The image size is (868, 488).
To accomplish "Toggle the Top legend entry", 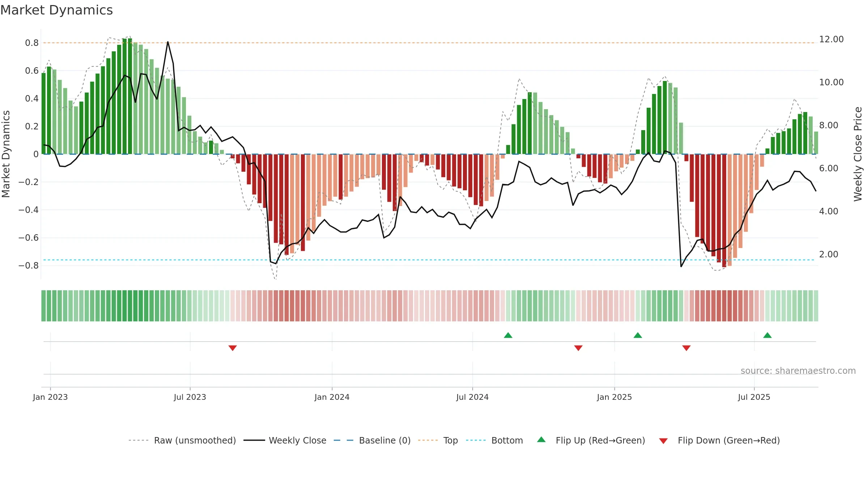I will click(x=438, y=440).
